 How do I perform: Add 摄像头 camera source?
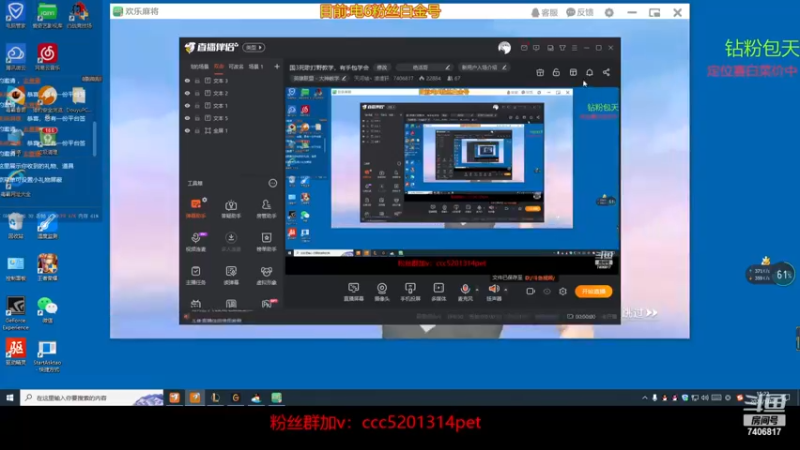pyautogui.click(x=382, y=292)
